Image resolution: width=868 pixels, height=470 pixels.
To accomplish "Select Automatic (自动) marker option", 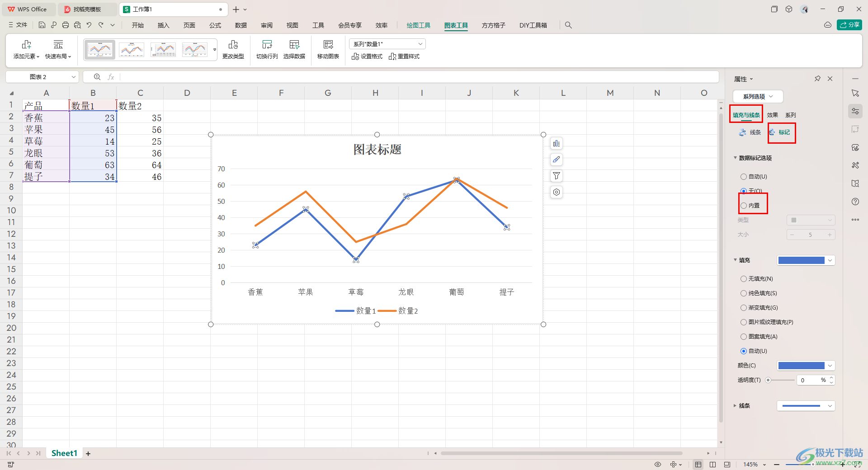I will [753, 177].
